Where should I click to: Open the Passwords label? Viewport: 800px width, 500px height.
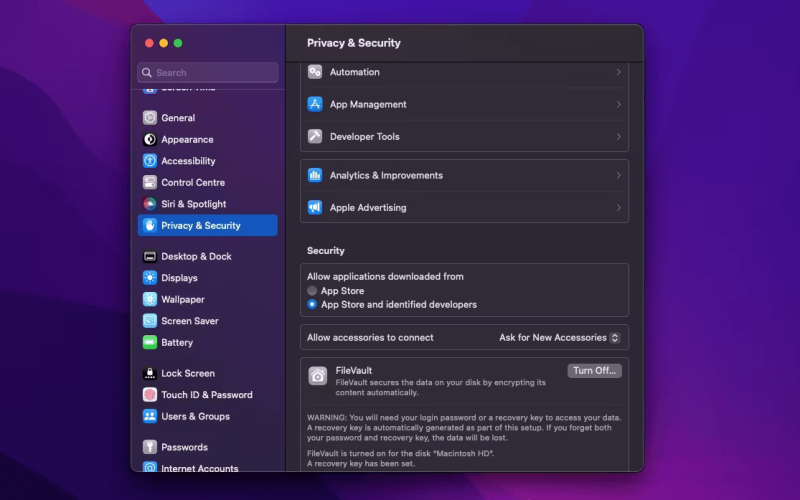click(x=184, y=447)
